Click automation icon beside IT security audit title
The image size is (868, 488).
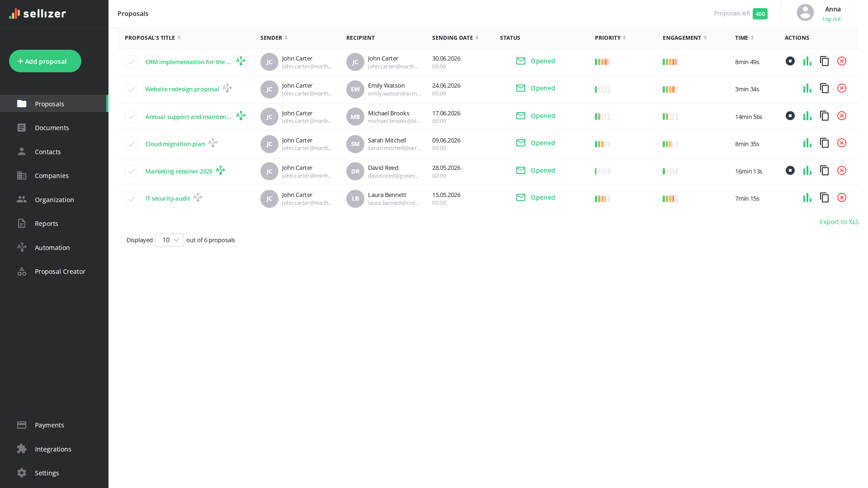point(198,197)
